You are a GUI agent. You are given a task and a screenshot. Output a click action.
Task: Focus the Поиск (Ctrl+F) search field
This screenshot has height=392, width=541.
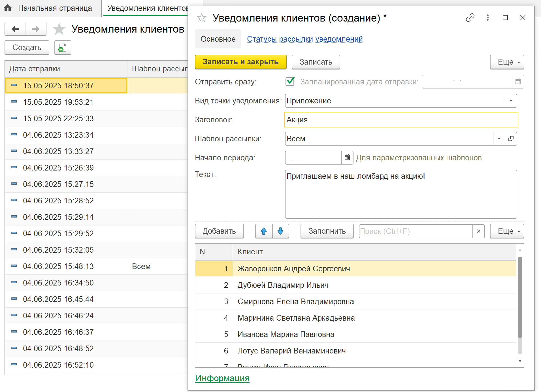416,231
